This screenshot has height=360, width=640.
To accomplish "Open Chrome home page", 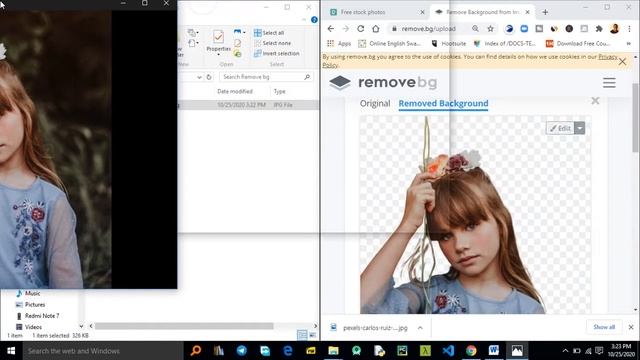I will pyautogui.click(x=376, y=29).
